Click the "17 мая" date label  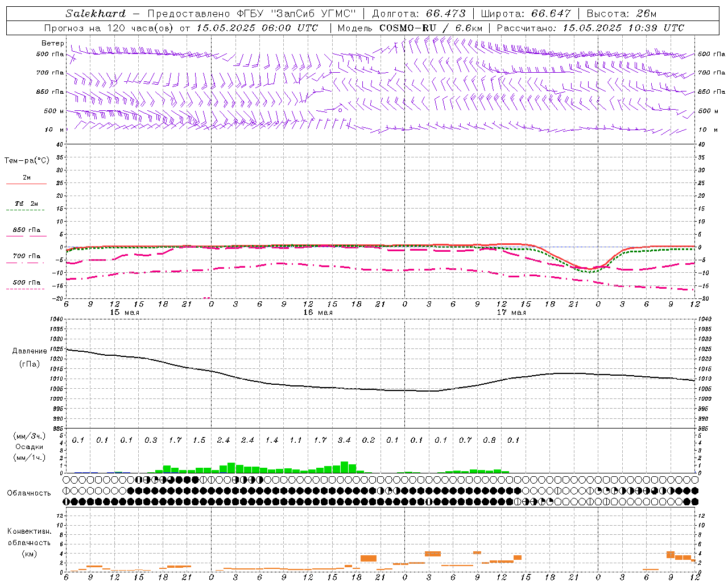(x=511, y=313)
